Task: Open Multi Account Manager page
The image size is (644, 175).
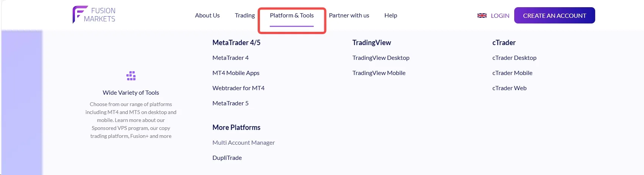Action: coord(243,143)
